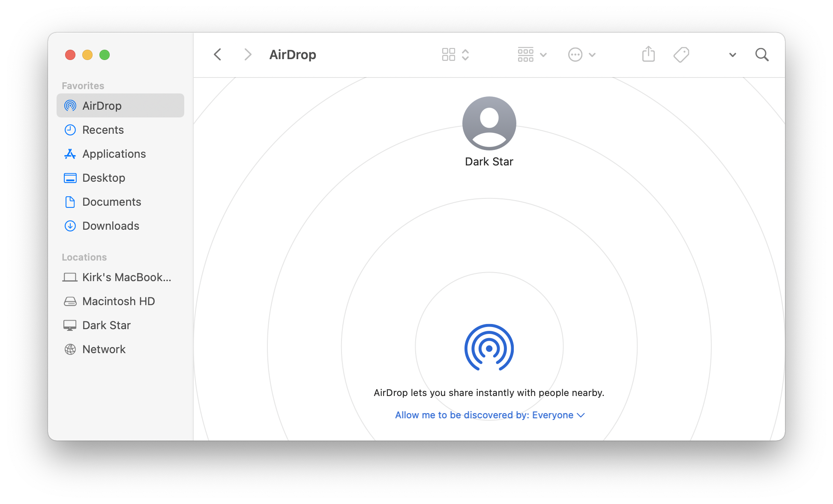Image resolution: width=833 pixels, height=504 pixels.
Task: Expand the toolbar actions dropdown
Action: [x=581, y=54]
